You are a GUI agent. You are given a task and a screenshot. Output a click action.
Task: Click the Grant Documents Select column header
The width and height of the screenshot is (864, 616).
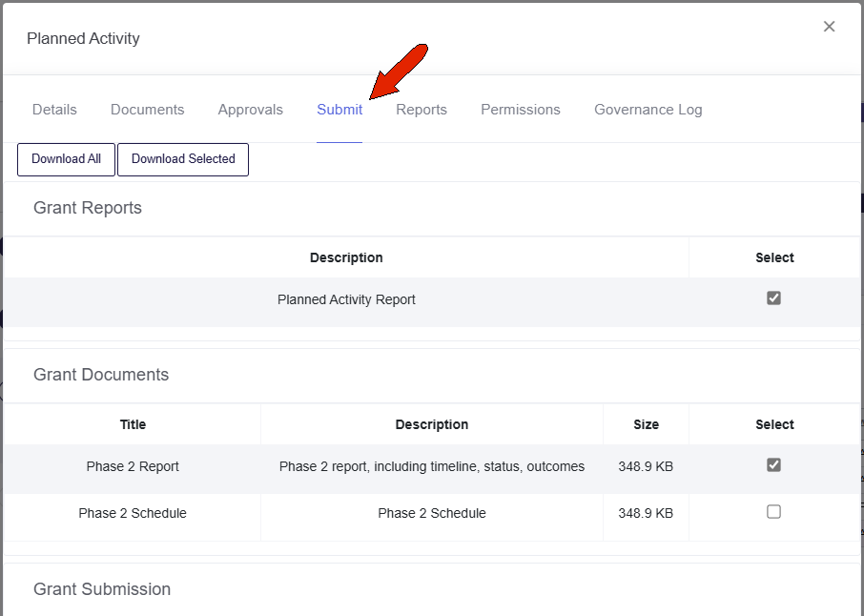coord(774,424)
